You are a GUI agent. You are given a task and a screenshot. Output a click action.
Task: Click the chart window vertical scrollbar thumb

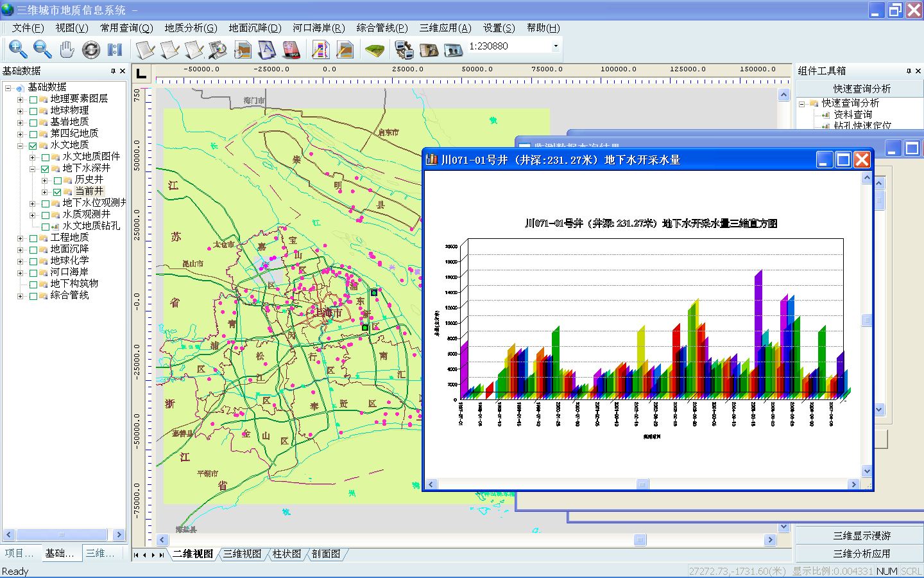pyautogui.click(x=867, y=320)
